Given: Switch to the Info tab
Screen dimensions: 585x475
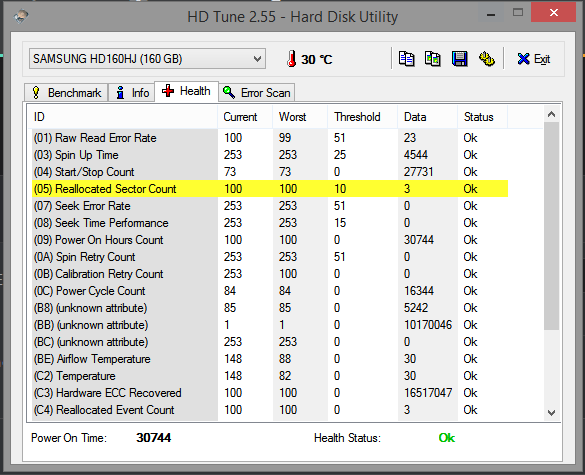Looking at the screenshot, I should coord(131,93).
